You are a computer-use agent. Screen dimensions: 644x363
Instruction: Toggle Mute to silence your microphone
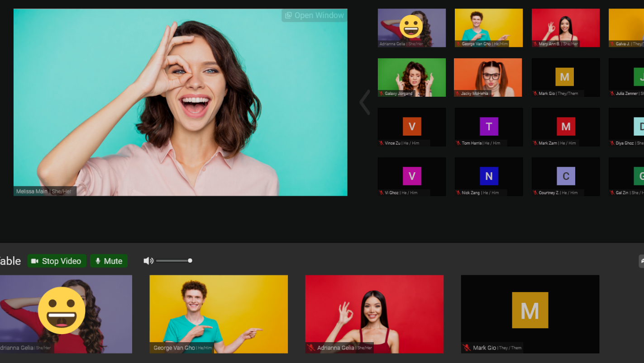(109, 261)
